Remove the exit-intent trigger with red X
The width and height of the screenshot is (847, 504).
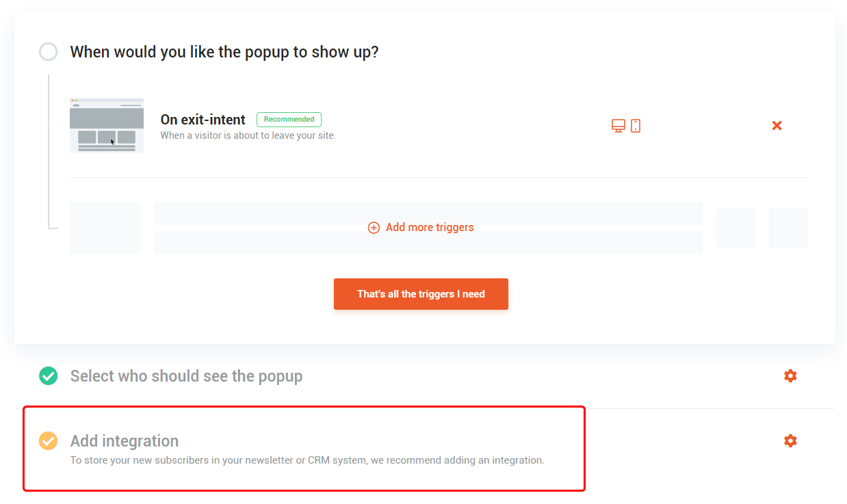click(777, 125)
